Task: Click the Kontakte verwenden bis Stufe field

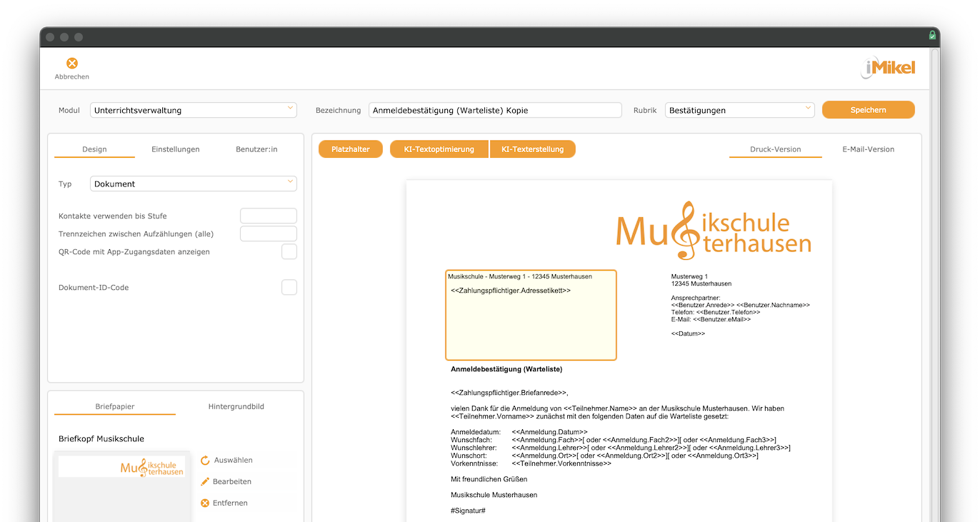Action: (269, 216)
